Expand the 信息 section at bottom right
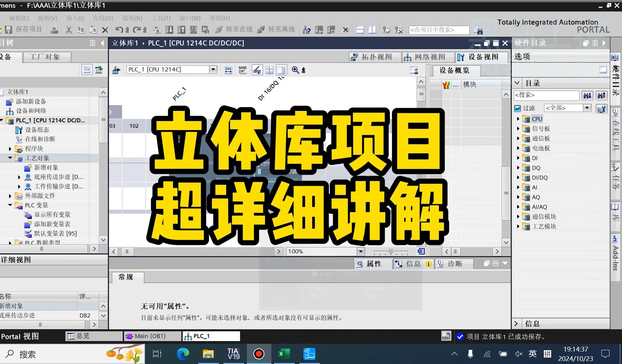This screenshot has width=622, height=364. coord(516,324)
